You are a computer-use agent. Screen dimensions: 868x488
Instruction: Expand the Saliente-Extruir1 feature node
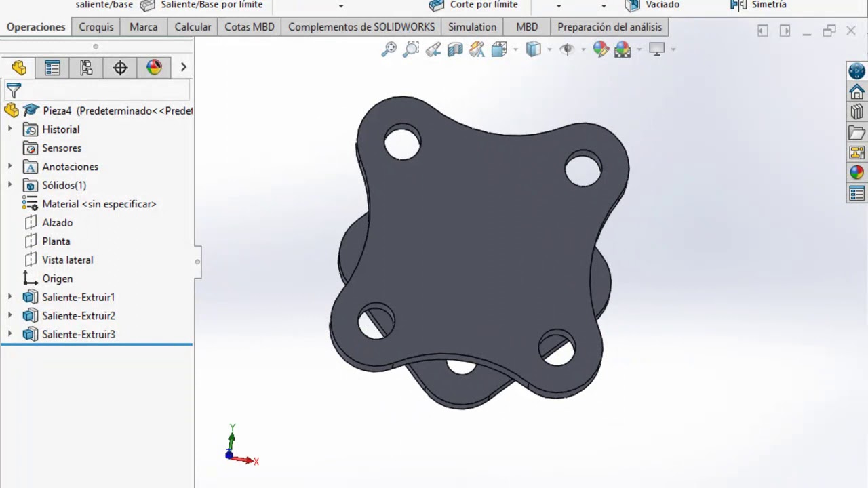9,297
